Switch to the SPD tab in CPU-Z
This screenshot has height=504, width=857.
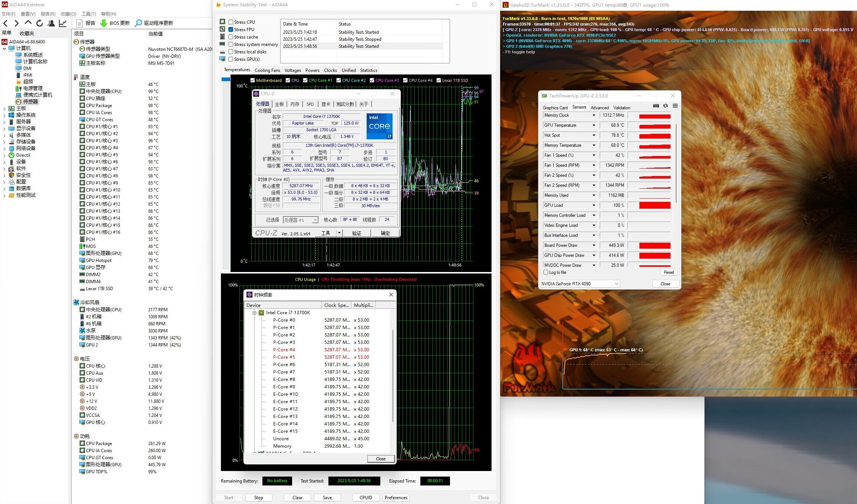[x=310, y=104]
